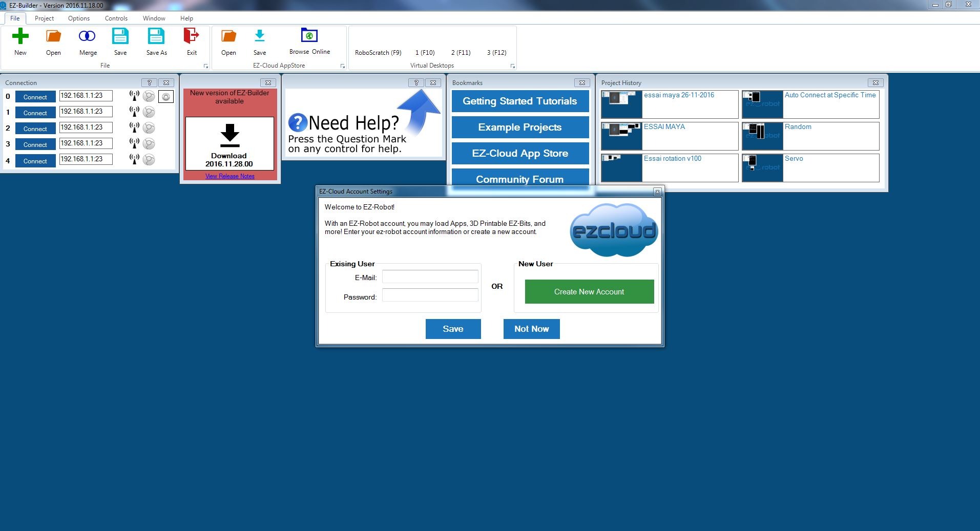
Task: Click Connect button for connection 3
Action: click(x=35, y=144)
